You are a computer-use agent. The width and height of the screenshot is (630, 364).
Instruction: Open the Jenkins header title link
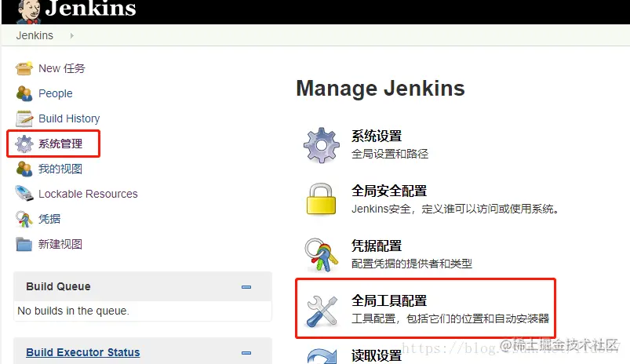[91, 9]
